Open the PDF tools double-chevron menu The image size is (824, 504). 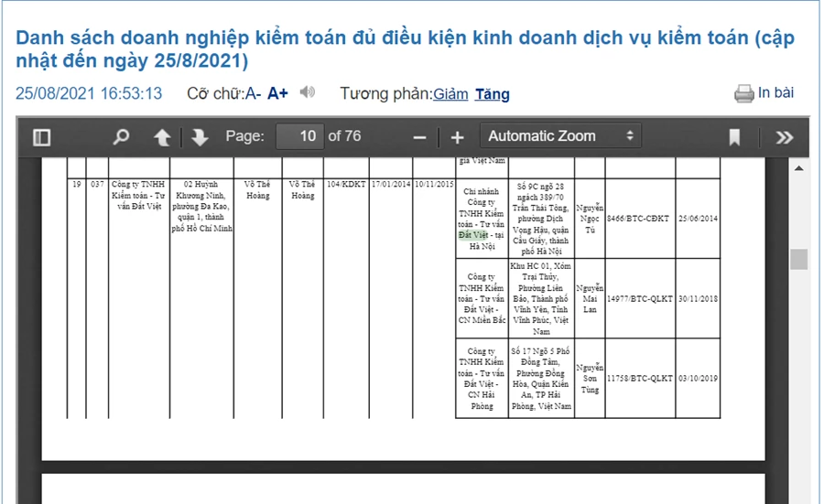(784, 137)
